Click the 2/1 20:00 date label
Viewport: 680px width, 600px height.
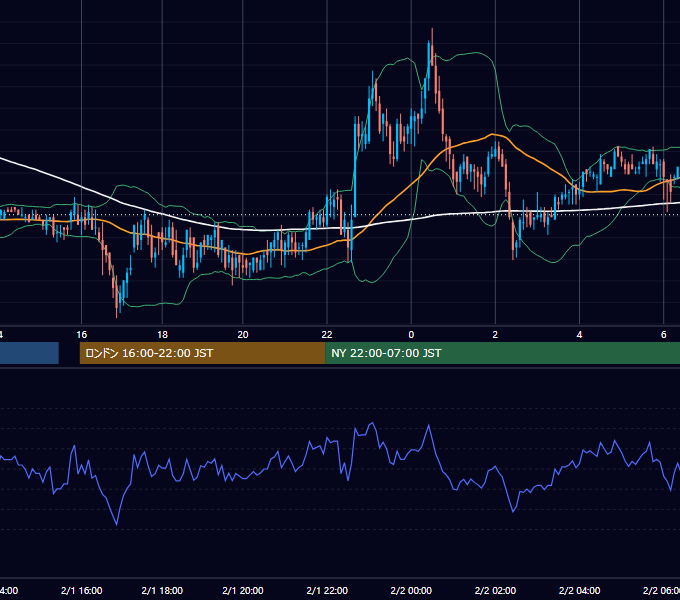click(243, 590)
